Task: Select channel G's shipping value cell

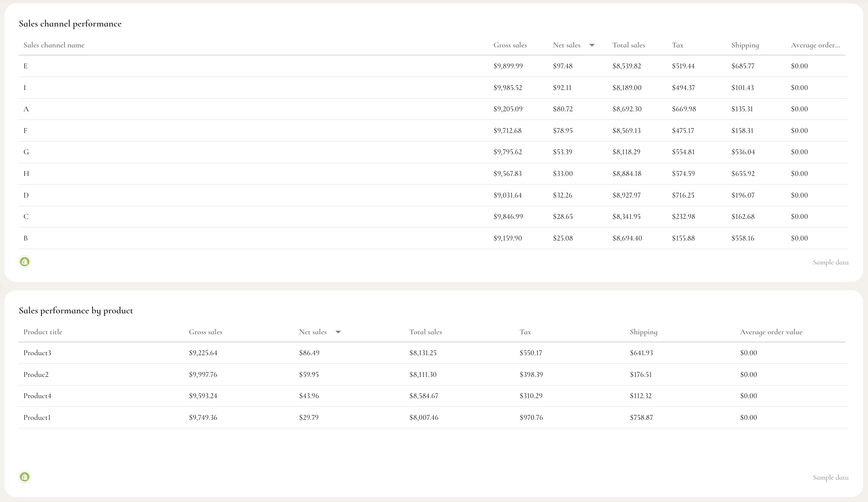Action: tap(743, 152)
